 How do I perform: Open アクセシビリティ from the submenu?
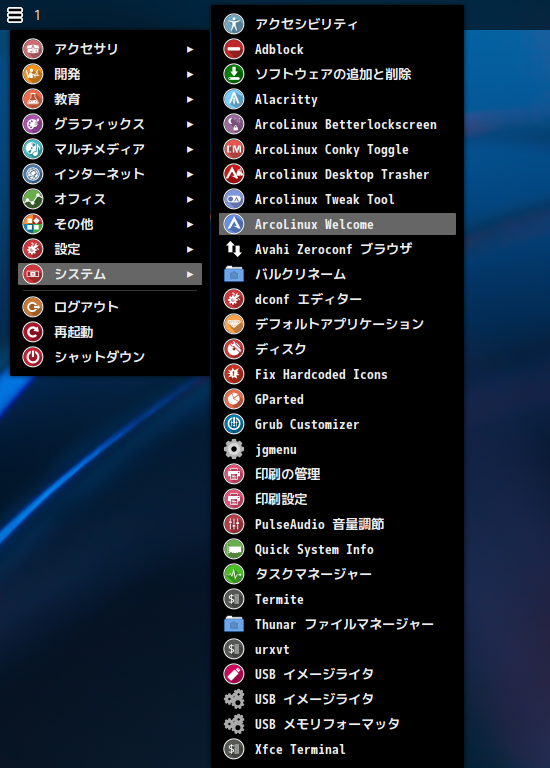click(337, 24)
